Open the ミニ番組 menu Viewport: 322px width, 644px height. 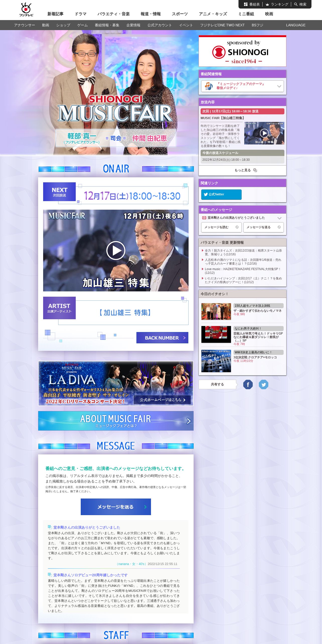(x=246, y=14)
